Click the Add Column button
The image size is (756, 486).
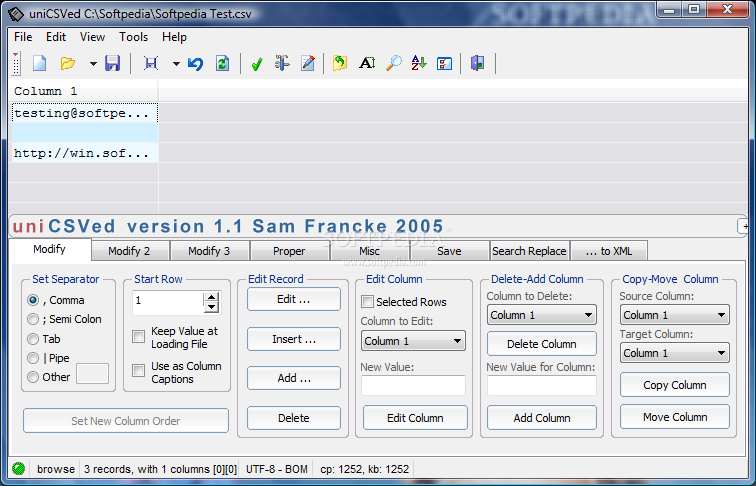tap(541, 418)
